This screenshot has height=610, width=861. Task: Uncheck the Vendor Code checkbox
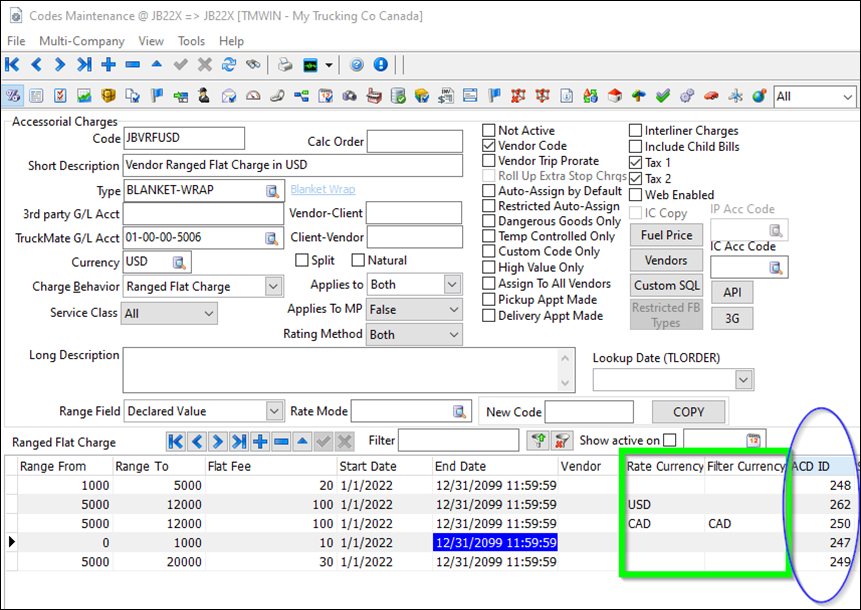489,146
